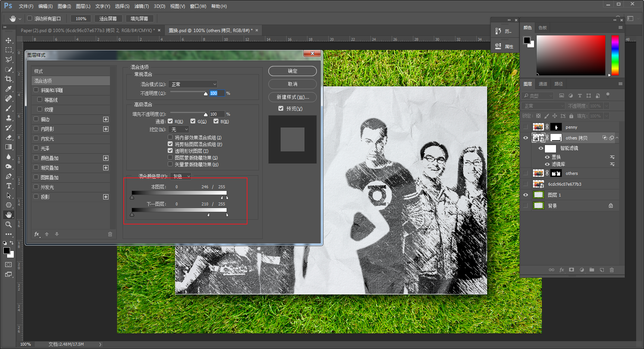Viewport: 644px width, 349px height.
Task: Select the Crop tool
Action: [9, 79]
